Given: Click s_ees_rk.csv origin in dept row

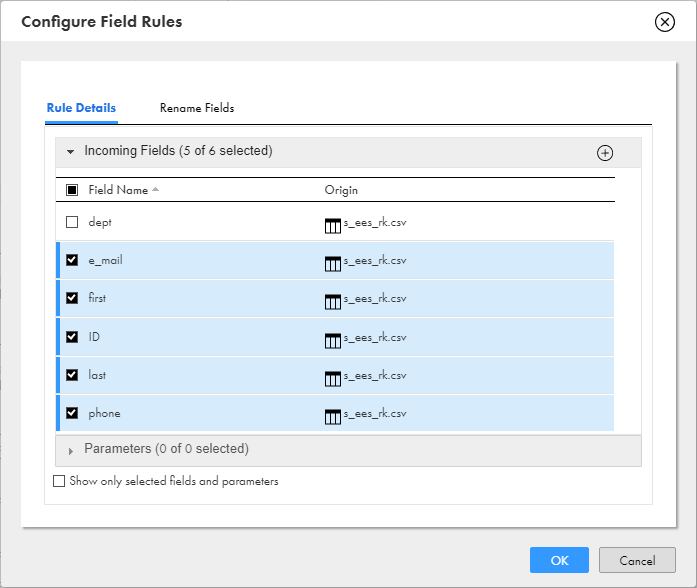Looking at the screenshot, I should click(x=375, y=223).
